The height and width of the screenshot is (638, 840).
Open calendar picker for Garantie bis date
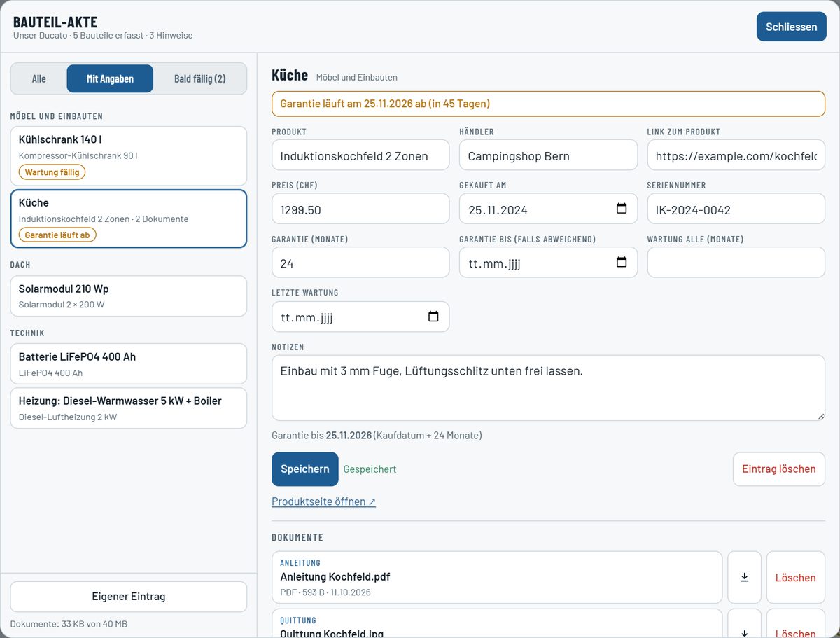coord(622,263)
